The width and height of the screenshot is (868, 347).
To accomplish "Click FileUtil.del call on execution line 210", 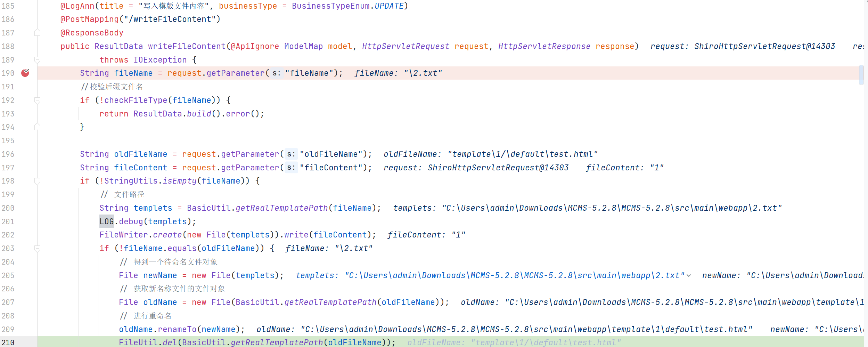I will coord(148,342).
